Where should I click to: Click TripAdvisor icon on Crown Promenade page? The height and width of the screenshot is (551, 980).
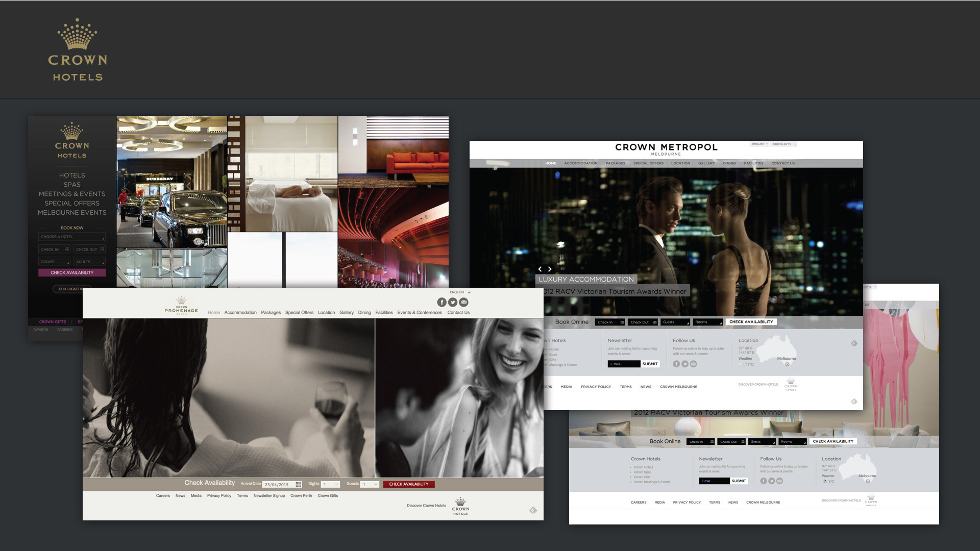[463, 302]
